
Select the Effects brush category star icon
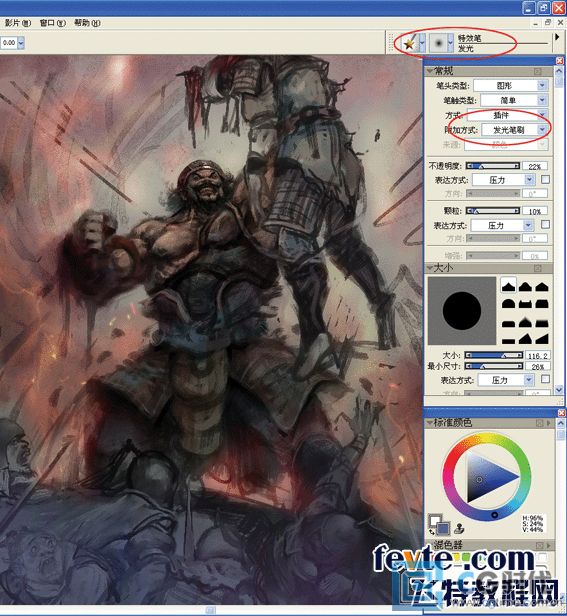pyautogui.click(x=410, y=42)
